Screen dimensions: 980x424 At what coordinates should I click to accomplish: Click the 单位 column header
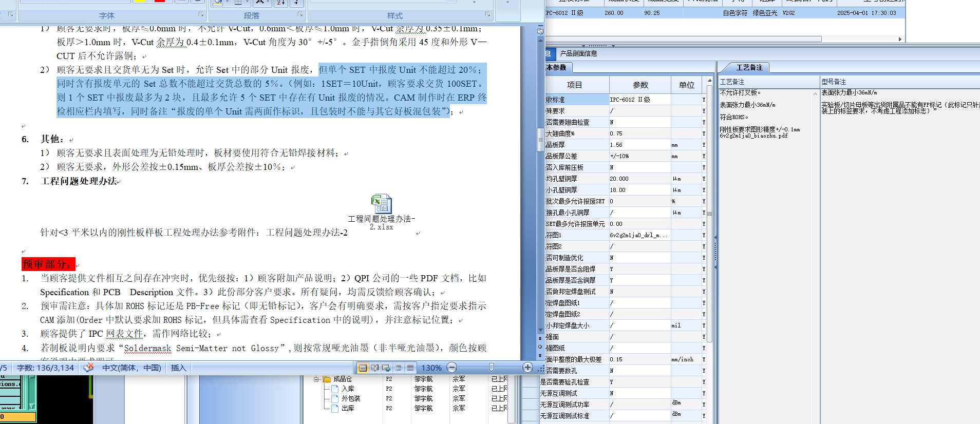[x=686, y=85]
